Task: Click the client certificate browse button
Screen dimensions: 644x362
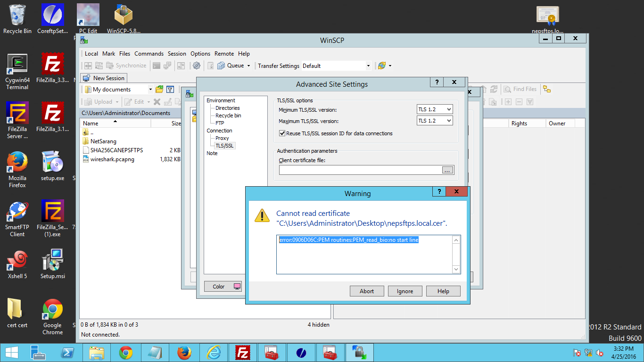Action: click(x=447, y=170)
